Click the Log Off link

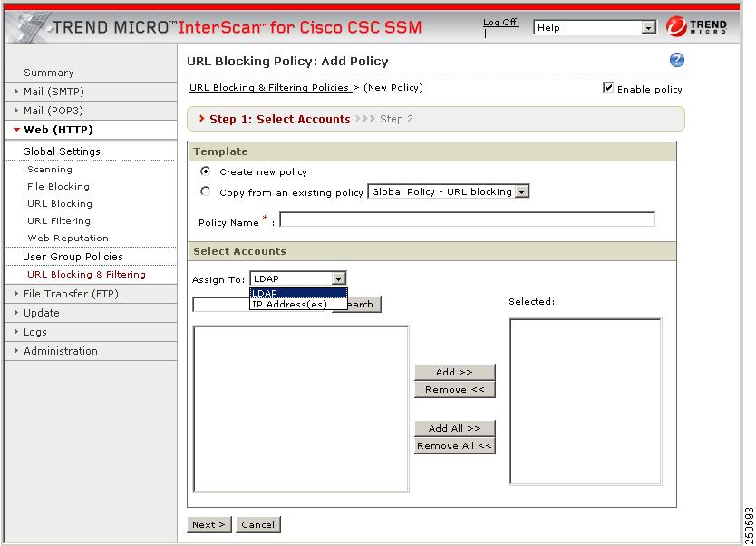click(500, 22)
